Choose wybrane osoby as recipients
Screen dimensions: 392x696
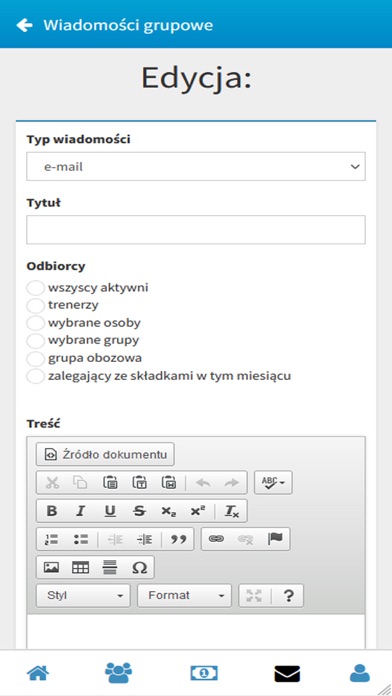click(x=35, y=323)
